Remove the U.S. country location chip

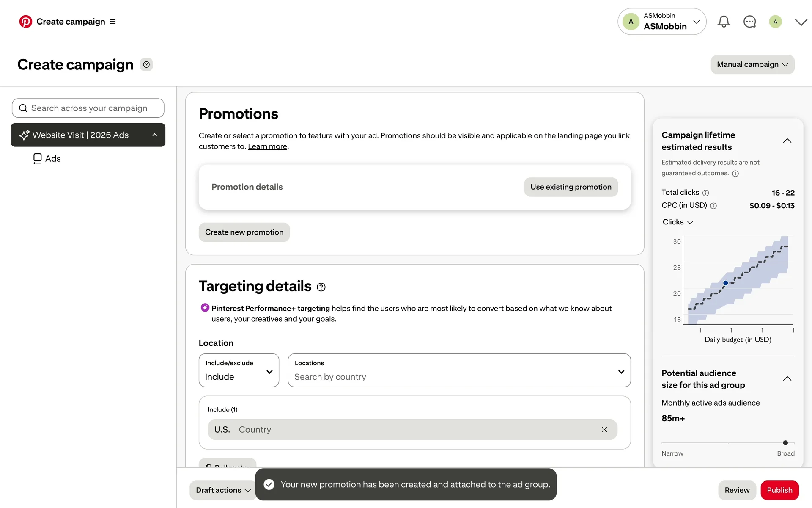click(605, 430)
